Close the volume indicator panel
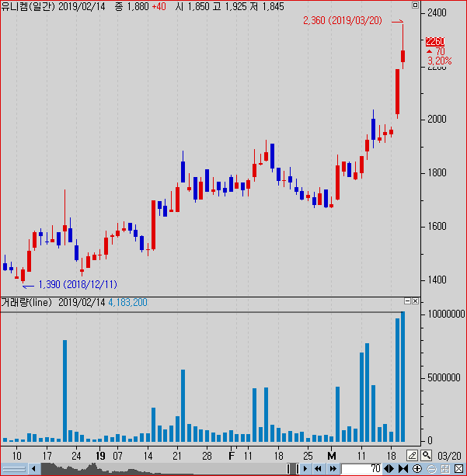 pos(416,301)
